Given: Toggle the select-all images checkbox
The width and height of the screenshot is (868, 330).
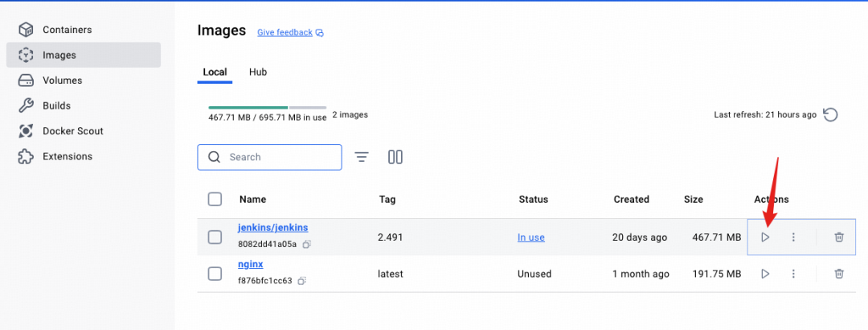Looking at the screenshot, I should [215, 199].
